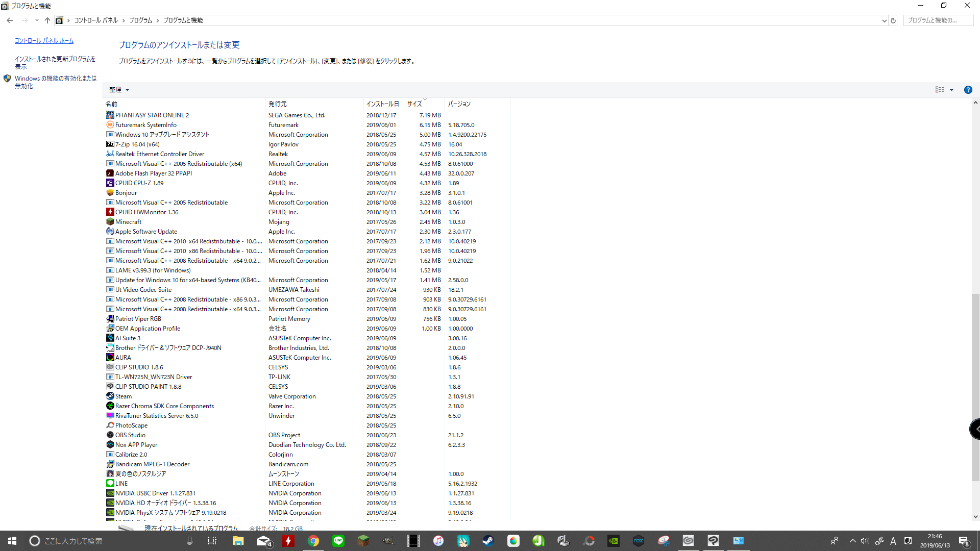
Task: Sort by 発行元 column header
Action: [278, 104]
